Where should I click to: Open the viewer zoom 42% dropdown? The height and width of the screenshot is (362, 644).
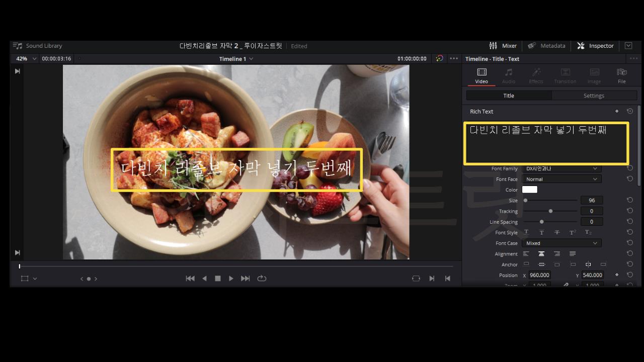[26, 59]
